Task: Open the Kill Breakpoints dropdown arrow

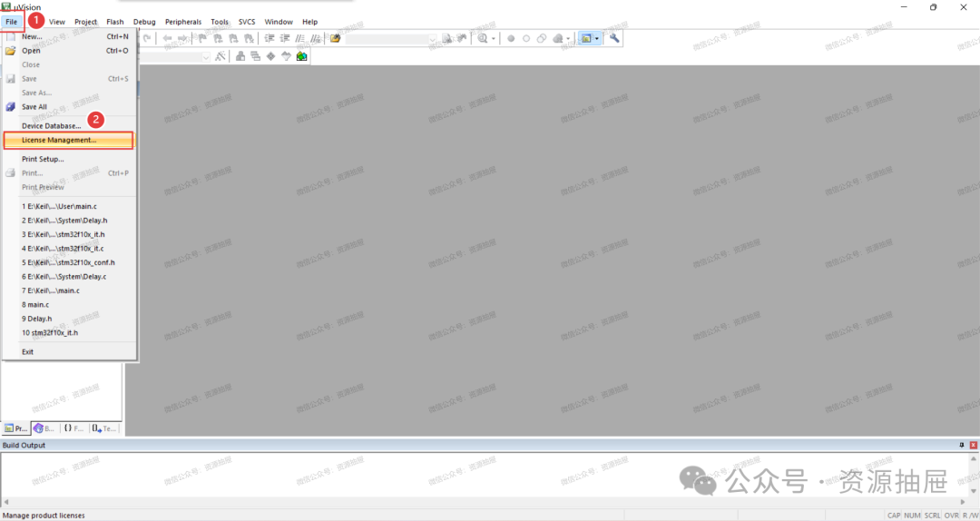Action: click(x=568, y=39)
